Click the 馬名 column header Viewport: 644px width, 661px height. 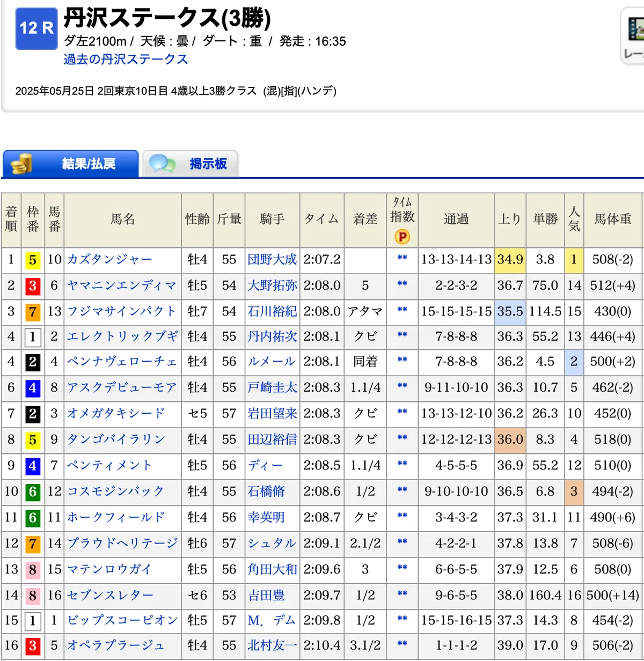pos(122,219)
